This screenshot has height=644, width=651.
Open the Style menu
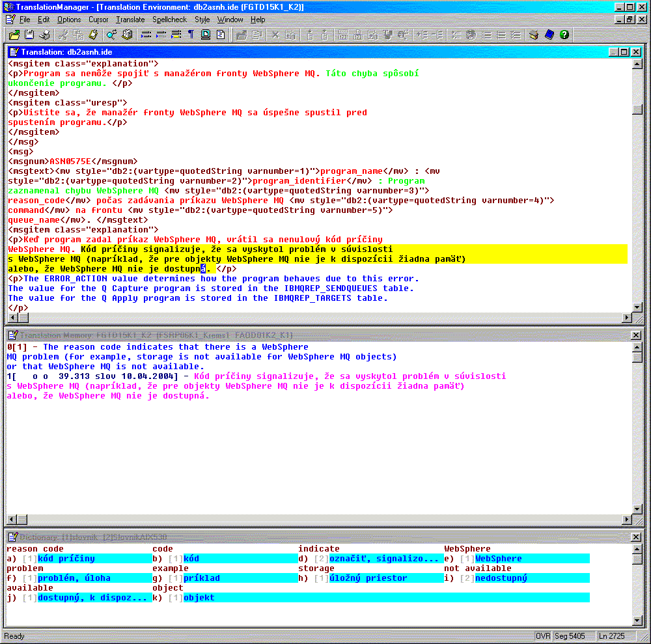pos(202,20)
